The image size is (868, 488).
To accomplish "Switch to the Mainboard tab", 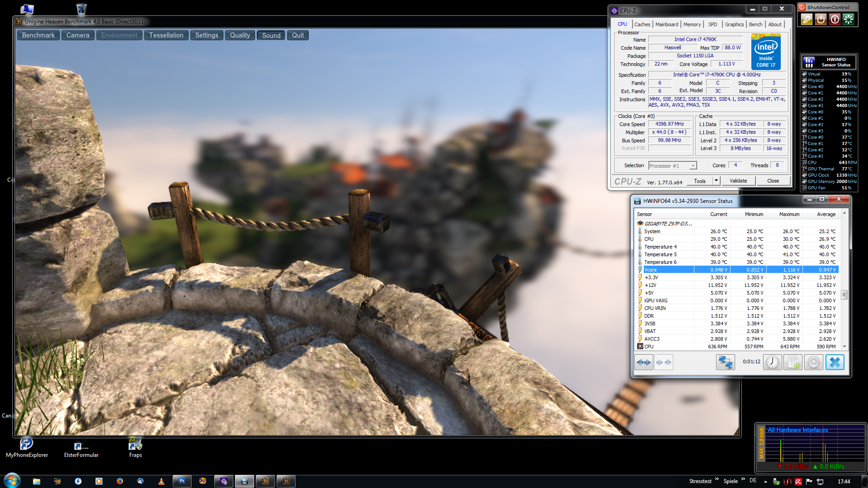I will pos(666,24).
